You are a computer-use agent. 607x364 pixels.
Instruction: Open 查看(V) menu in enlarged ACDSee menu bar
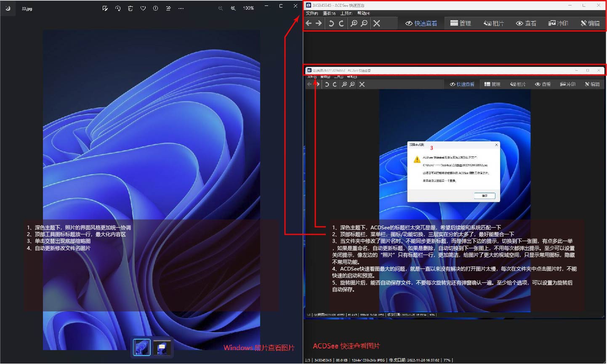click(x=329, y=13)
